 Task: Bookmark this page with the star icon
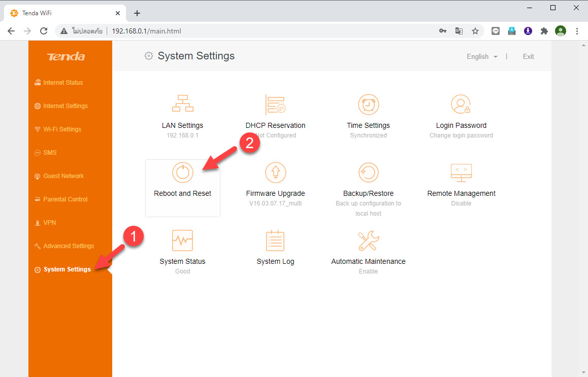pyautogui.click(x=475, y=31)
